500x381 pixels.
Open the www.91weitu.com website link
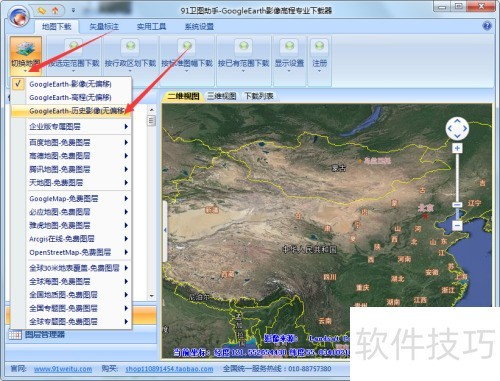coord(63,369)
